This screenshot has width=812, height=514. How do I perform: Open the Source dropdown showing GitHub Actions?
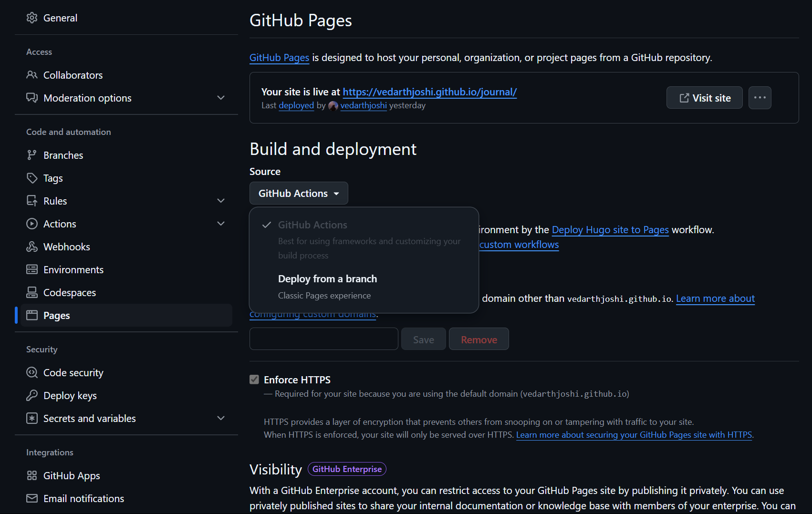[299, 193]
